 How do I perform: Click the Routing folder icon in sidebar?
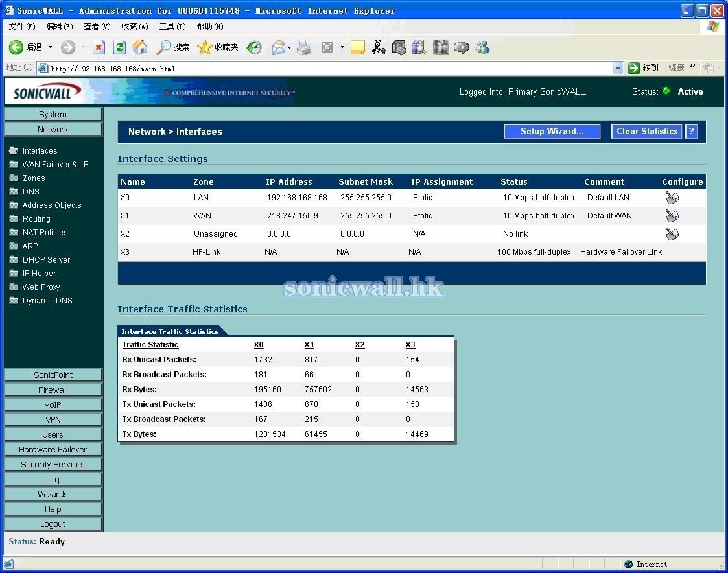tap(14, 218)
